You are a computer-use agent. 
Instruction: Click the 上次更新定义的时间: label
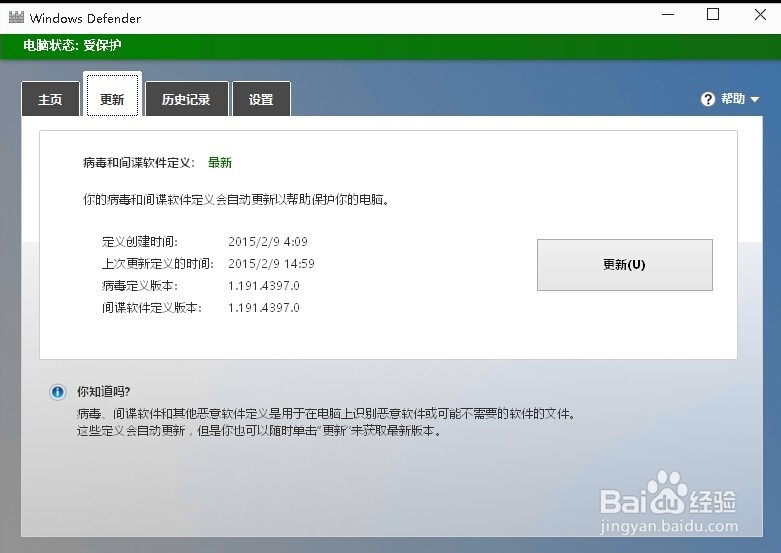pos(157,264)
